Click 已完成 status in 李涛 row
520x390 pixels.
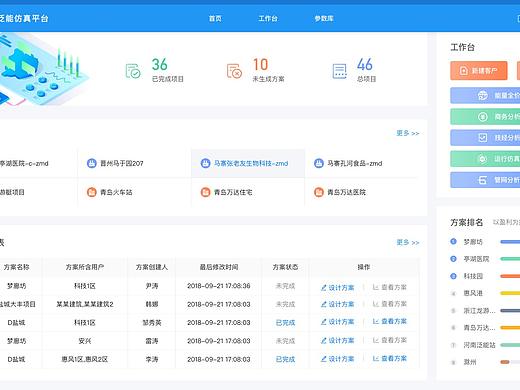point(285,359)
